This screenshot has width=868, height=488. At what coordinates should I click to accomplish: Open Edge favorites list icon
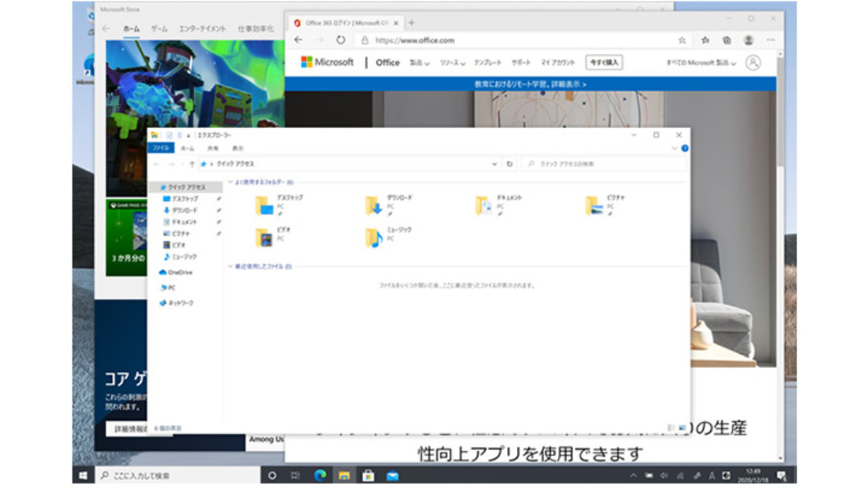pos(705,40)
